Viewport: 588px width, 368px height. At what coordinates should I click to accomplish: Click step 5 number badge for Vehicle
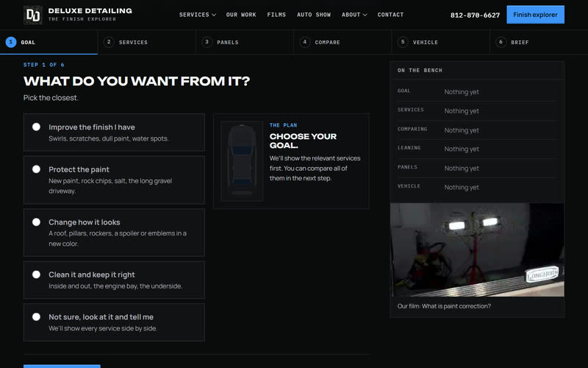[403, 42]
